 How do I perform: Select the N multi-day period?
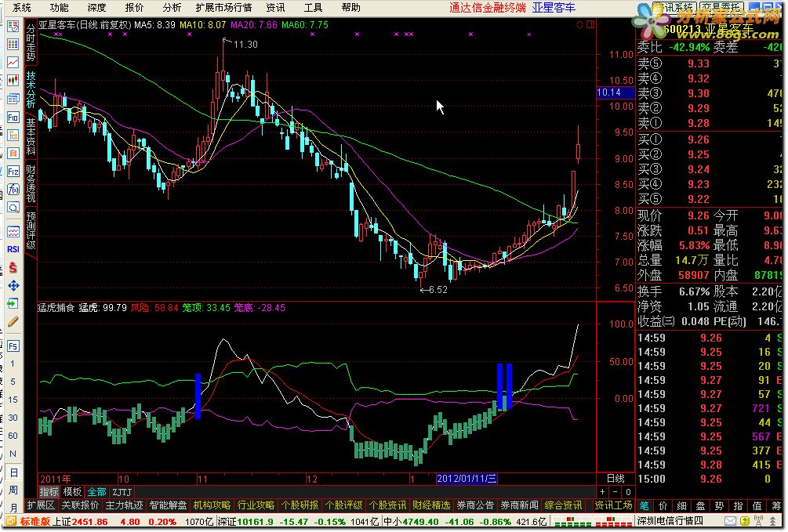(13, 454)
